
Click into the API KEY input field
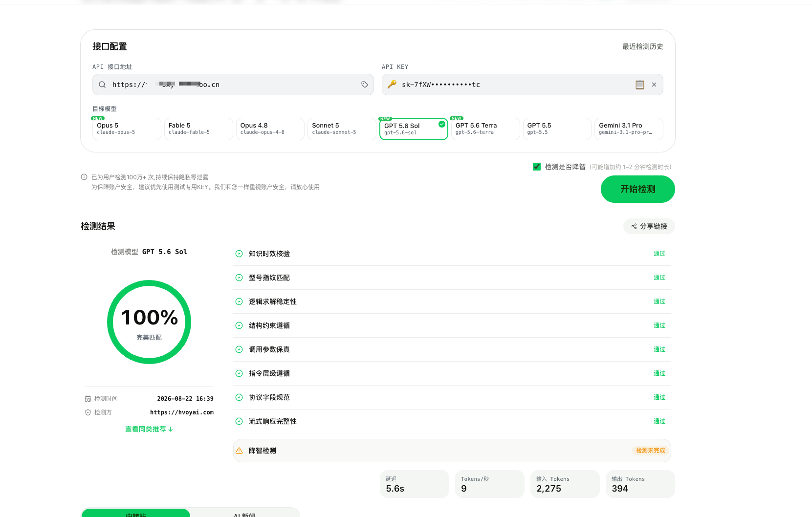click(523, 85)
